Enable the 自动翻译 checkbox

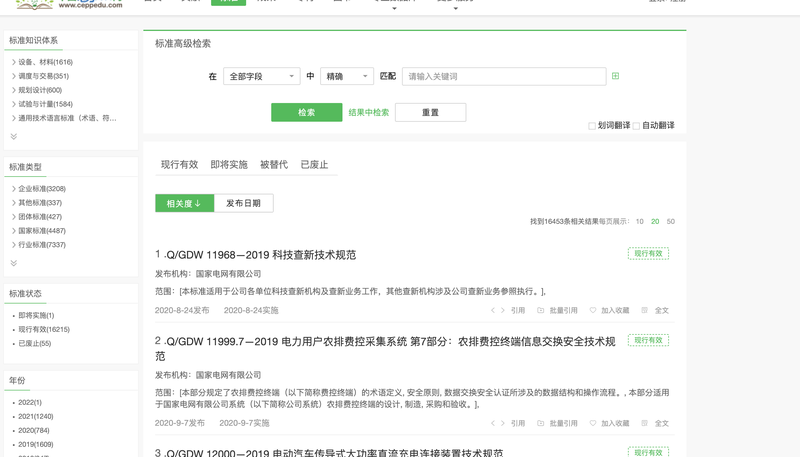(636, 125)
